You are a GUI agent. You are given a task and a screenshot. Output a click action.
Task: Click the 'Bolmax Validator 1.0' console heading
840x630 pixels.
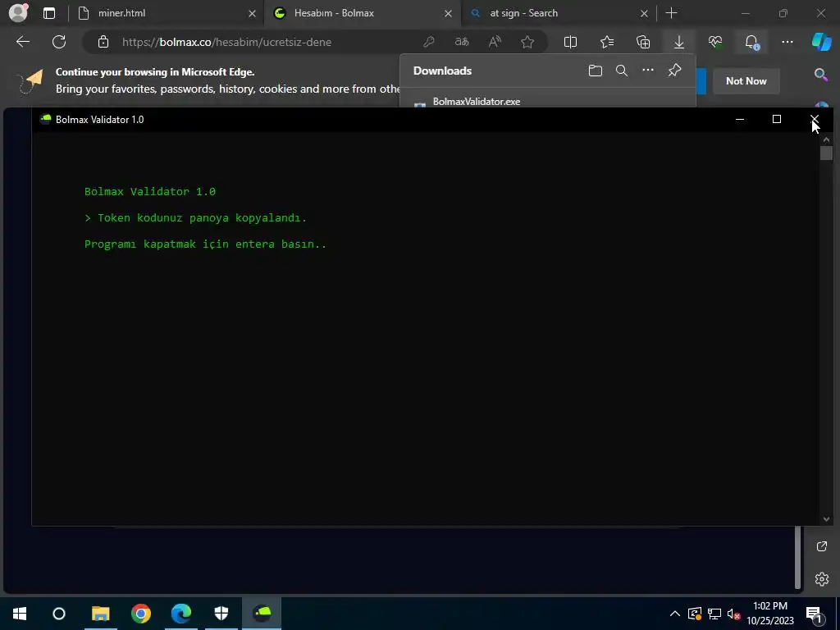click(x=150, y=192)
